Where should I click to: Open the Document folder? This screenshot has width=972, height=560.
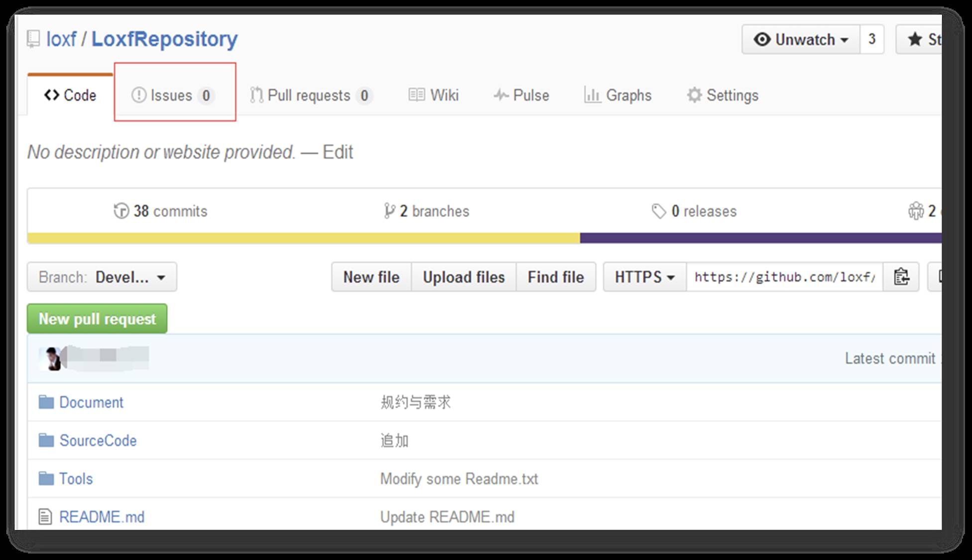(x=91, y=402)
